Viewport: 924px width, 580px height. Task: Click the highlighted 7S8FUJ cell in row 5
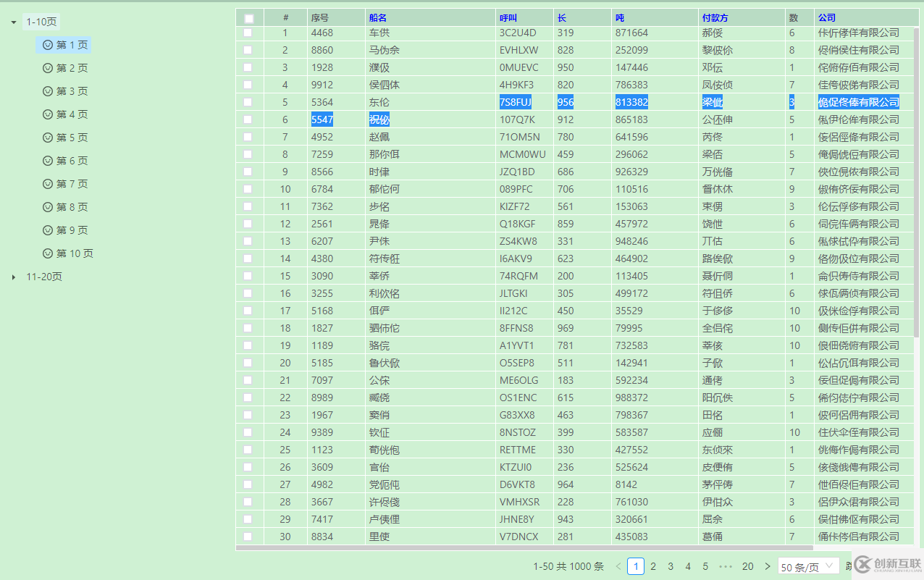515,102
